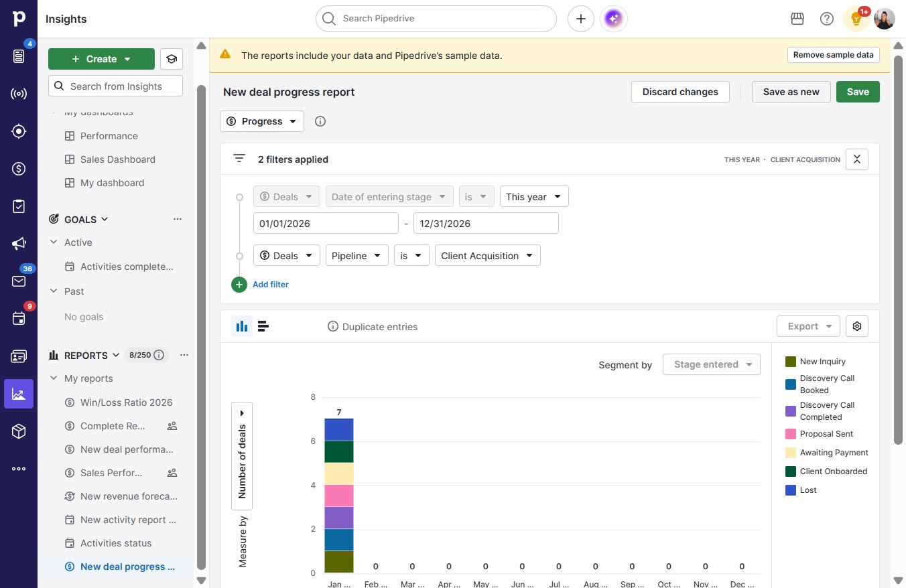Open the Pipeline filter field dropdown
Screen dimensions: 906x588
pos(357,256)
